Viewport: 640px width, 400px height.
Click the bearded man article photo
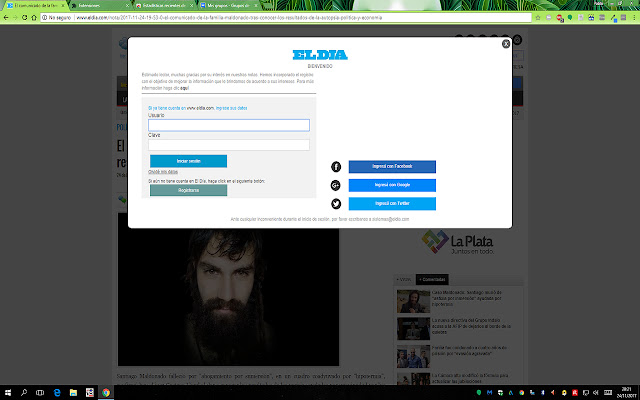(228, 289)
